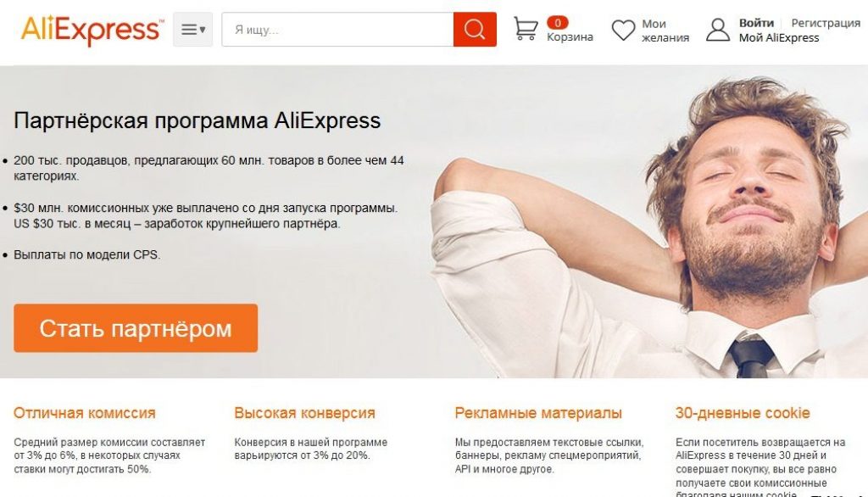
Task: Click the heart wishlist icon
Action: pos(623,30)
